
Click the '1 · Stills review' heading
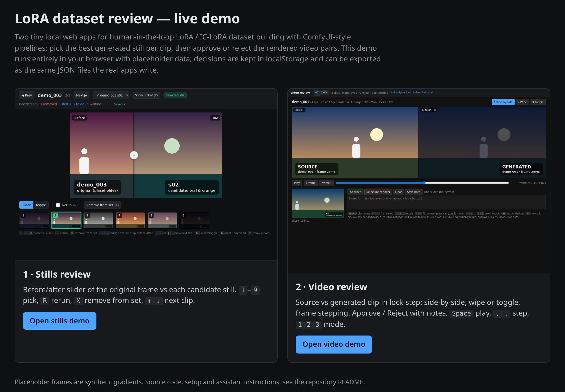(57, 274)
